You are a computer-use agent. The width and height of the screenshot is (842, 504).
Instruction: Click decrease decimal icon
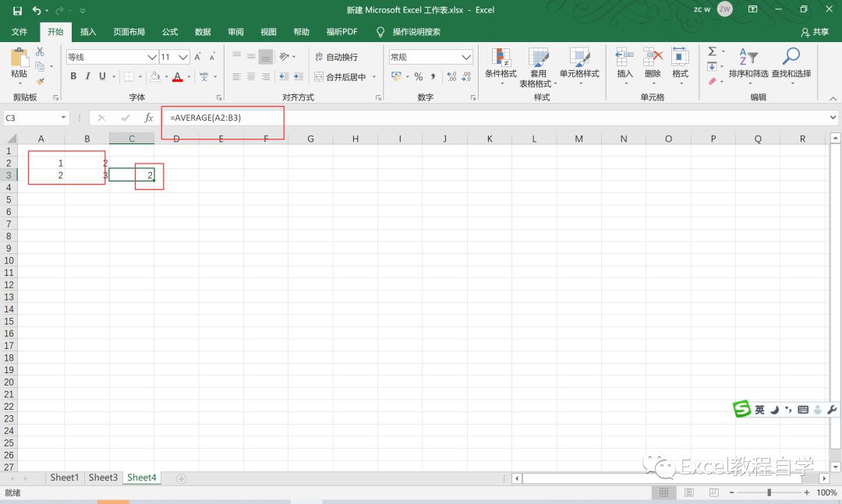coord(466,77)
